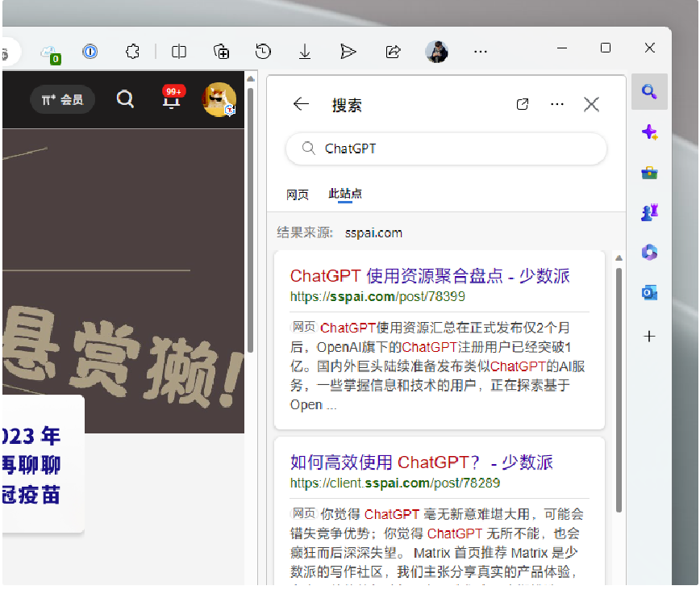The height and width of the screenshot is (590, 700).
Task: Open the ChatGPT 使用资源聚合盘点 article
Action: pyautogui.click(x=429, y=275)
